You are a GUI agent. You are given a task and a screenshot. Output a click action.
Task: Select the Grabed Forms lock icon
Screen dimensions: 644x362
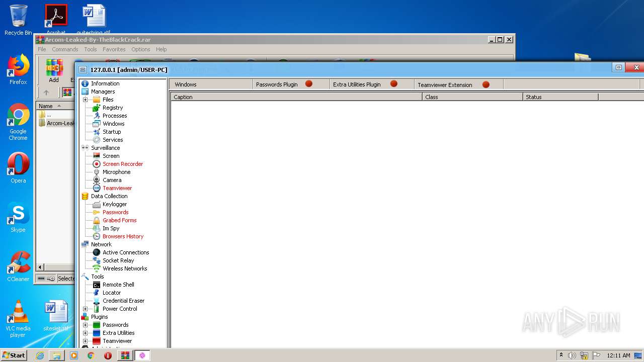point(97,220)
